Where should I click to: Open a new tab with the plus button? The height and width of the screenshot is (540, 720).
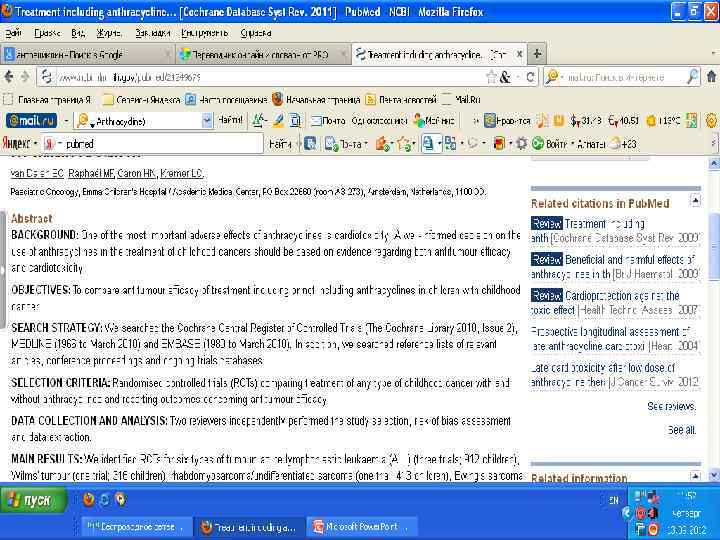point(537,54)
